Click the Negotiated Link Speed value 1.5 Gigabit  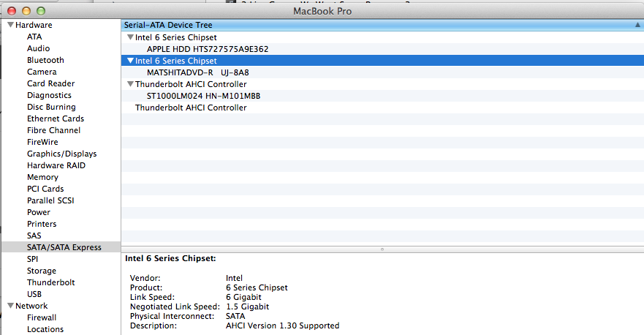point(248,306)
